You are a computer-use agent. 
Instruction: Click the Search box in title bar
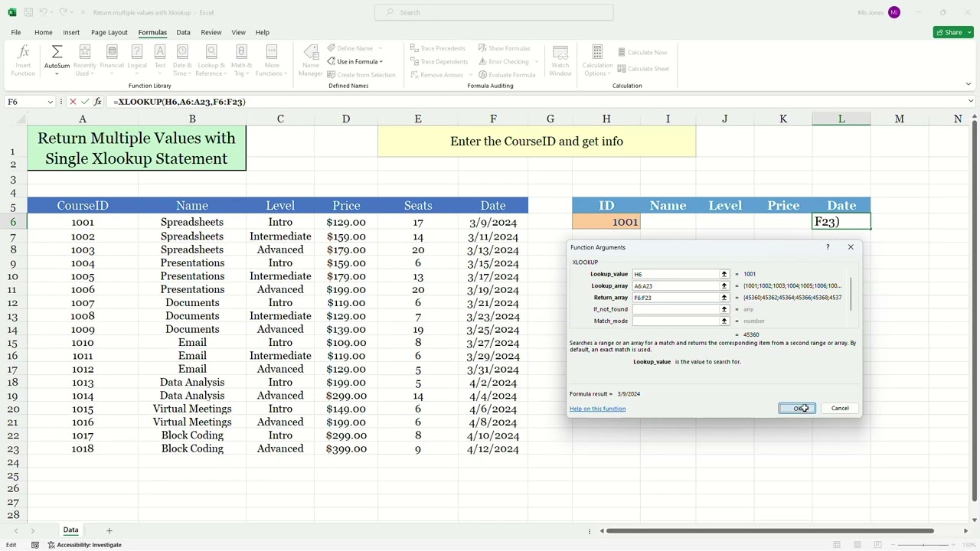[494, 12]
